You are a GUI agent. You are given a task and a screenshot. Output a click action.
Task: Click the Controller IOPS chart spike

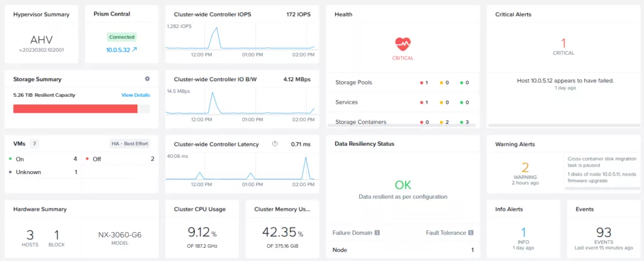pos(216,30)
